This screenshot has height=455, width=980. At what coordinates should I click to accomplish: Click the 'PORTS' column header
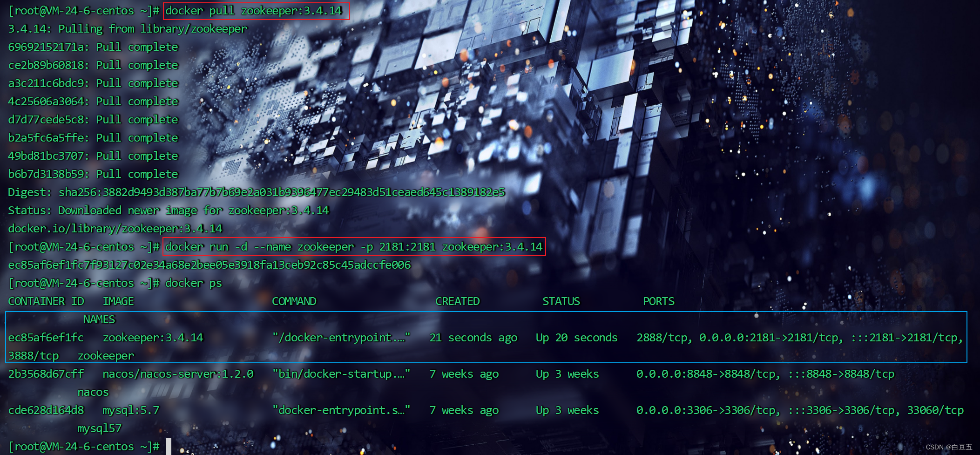(x=659, y=301)
